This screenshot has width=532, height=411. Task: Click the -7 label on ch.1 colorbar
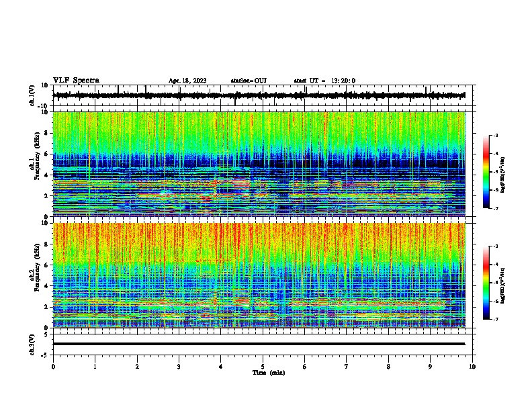[496, 208]
